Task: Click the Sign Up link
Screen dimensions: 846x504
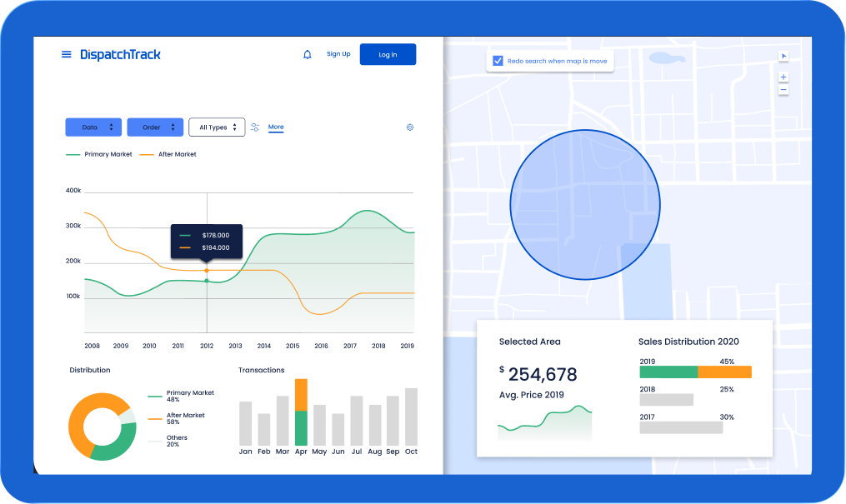Action: [338, 54]
